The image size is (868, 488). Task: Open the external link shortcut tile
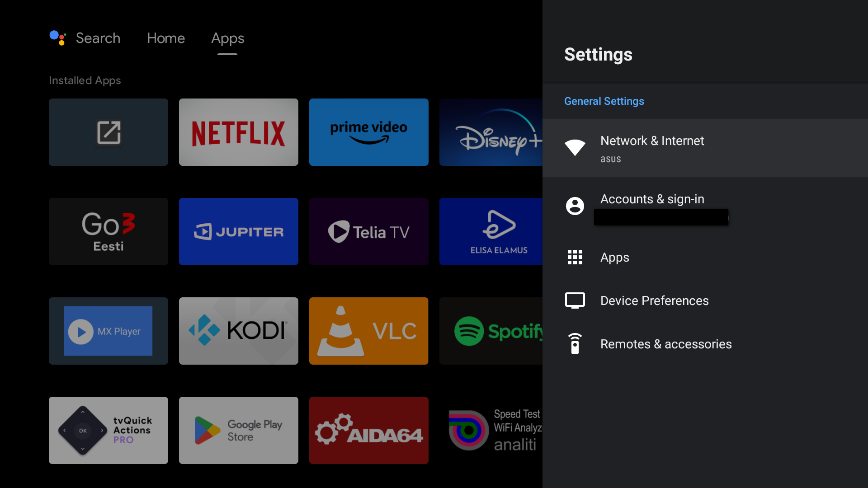tap(108, 132)
